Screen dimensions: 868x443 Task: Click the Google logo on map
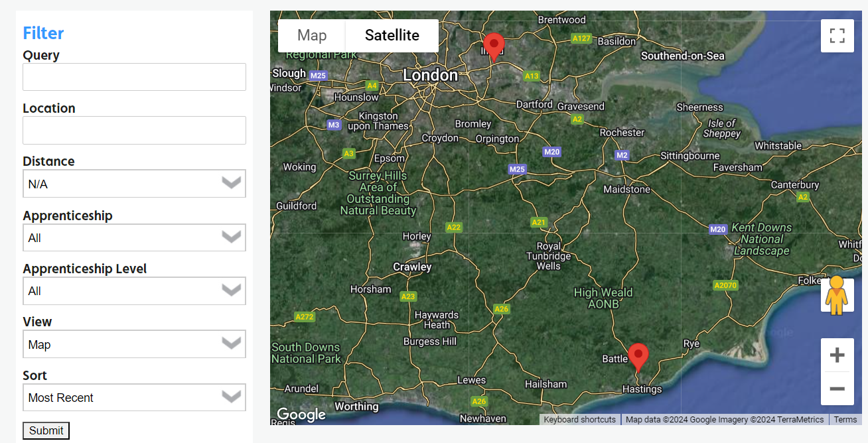click(x=301, y=414)
